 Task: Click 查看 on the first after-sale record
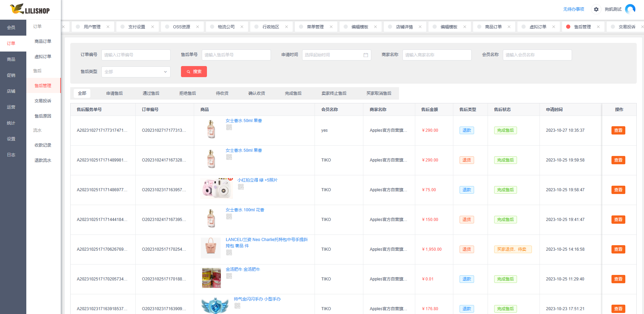[x=618, y=130]
